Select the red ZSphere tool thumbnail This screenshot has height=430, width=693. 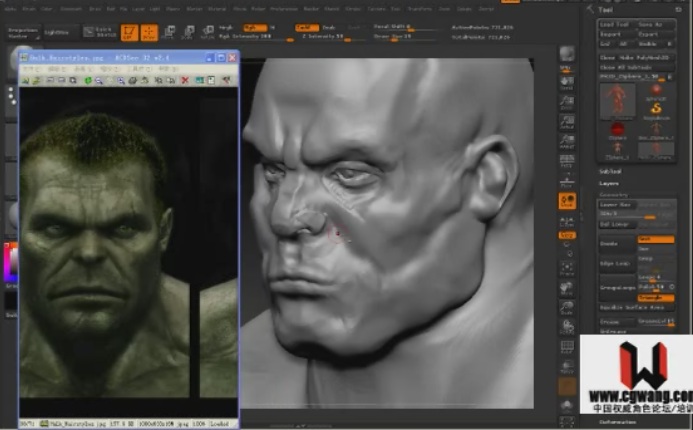[x=617, y=131]
